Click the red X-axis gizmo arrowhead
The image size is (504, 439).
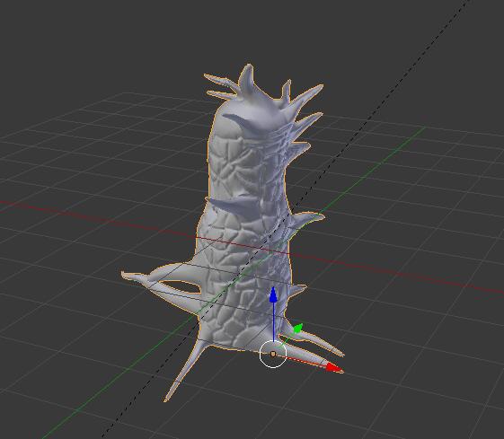coord(333,368)
